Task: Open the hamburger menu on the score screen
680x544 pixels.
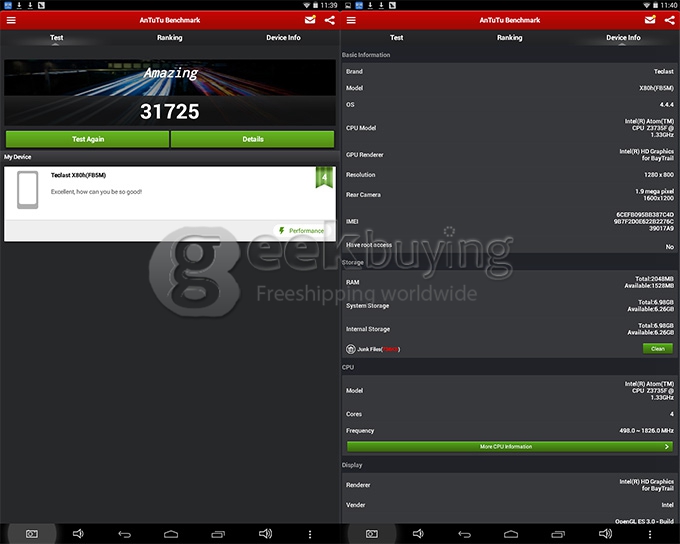Action: coord(11,19)
